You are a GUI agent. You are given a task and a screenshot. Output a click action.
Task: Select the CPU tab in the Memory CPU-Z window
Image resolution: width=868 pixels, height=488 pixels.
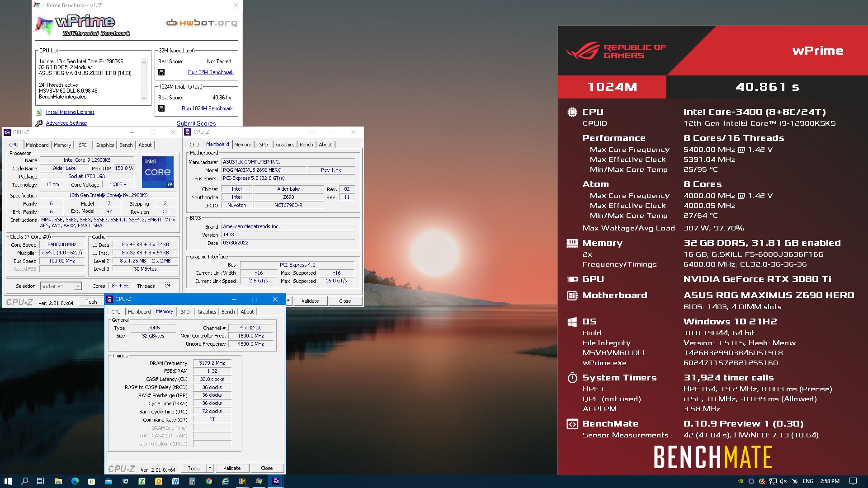[116, 312]
